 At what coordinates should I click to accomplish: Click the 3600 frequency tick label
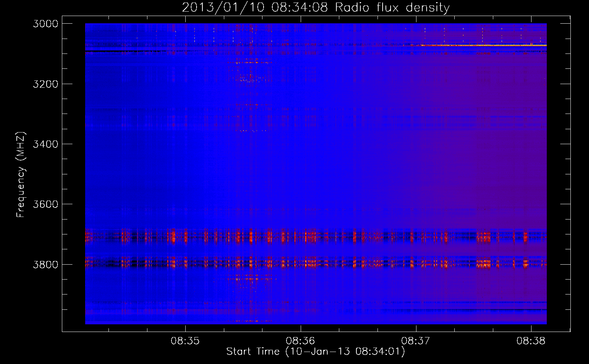coord(46,204)
